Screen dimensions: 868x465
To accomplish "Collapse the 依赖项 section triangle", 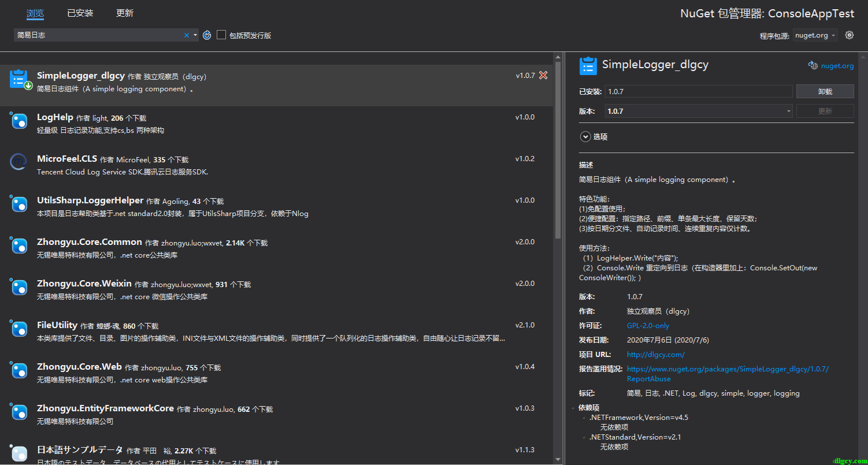I will click(x=573, y=408).
